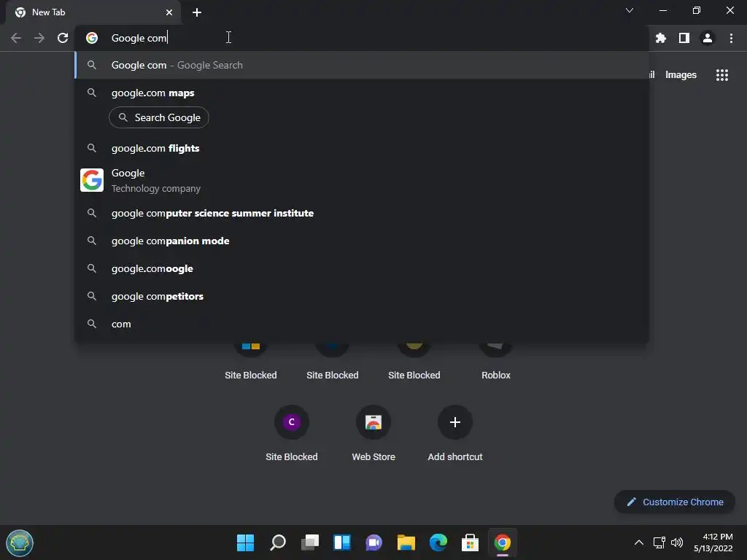Click the round shell icon on taskbar

click(20, 542)
